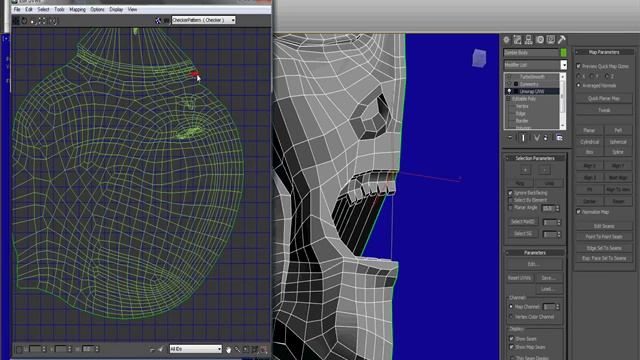Viewport: 640px width, 360px height.
Task: Click the Pelt mapping button
Action: click(x=618, y=130)
